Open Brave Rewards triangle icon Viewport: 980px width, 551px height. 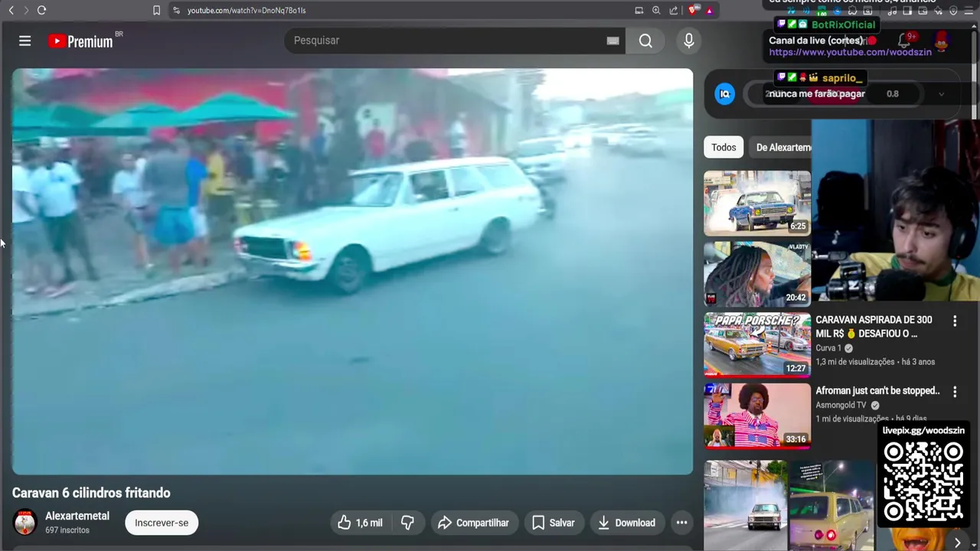709,10
